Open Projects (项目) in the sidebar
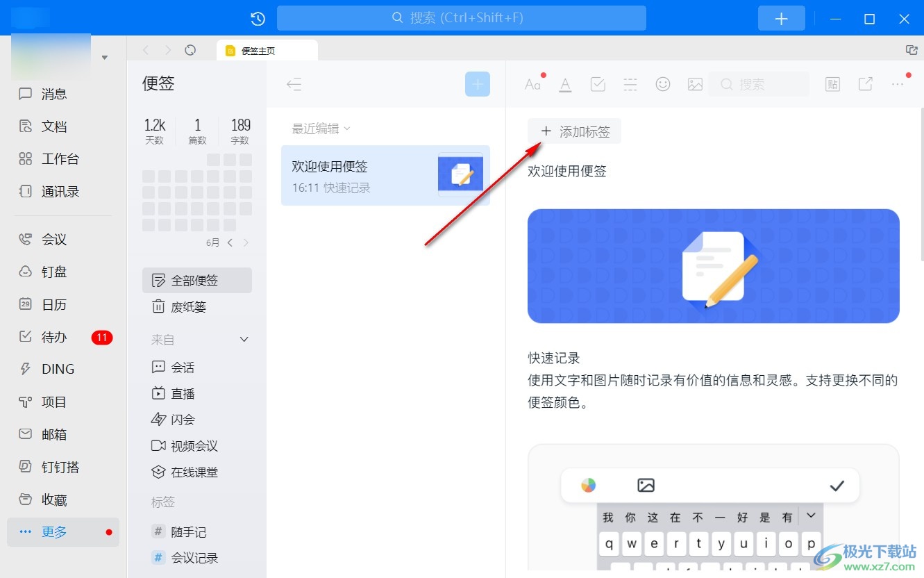This screenshot has width=924, height=578. pos(63,402)
